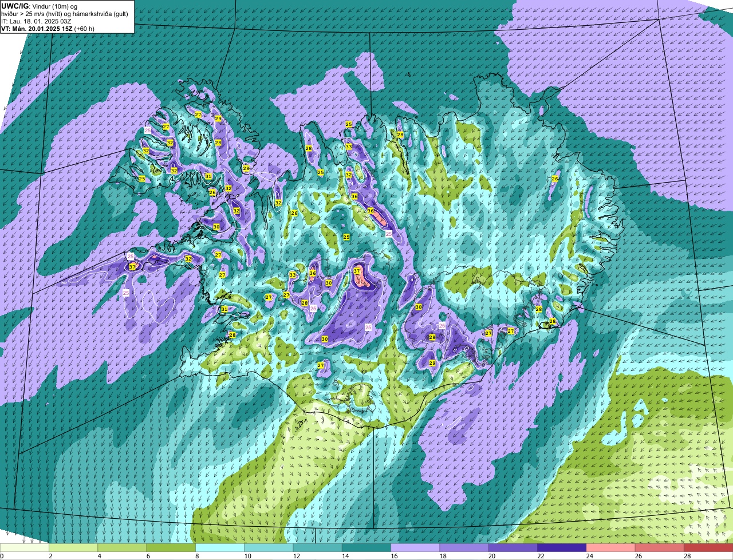Click the '24' tick label on the legend scale

click(589, 556)
